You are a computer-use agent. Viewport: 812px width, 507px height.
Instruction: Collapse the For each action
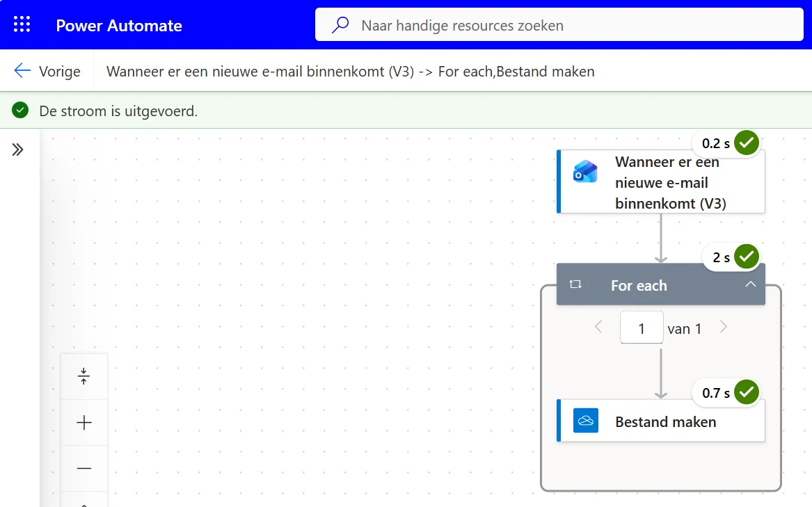coord(750,284)
